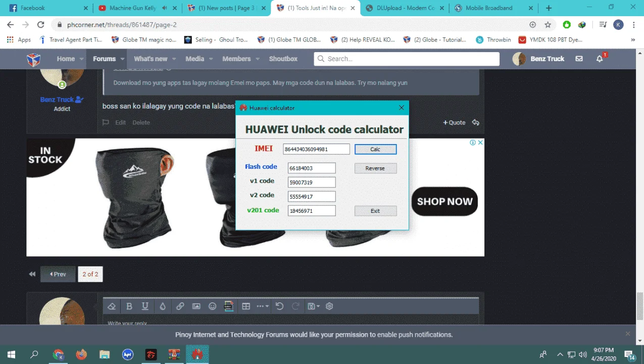Open the Media menu in navbar

[194, 59]
